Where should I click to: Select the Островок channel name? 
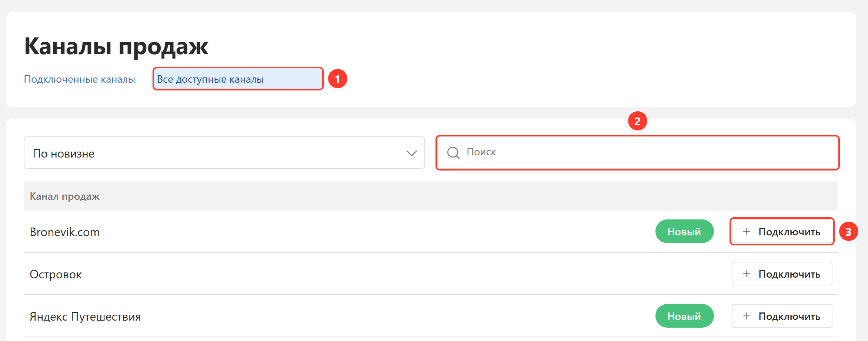[x=56, y=274]
